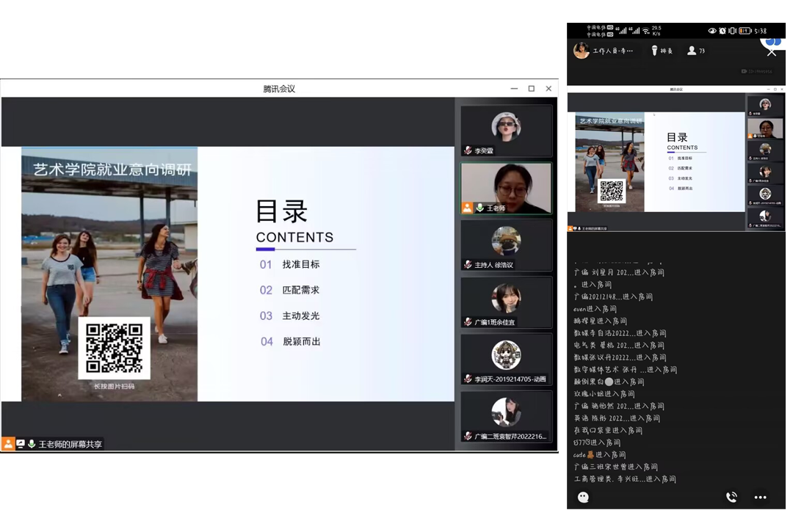The image size is (793, 532).
Task: Click the 01 找准目标 contents item
Action: pos(290,264)
